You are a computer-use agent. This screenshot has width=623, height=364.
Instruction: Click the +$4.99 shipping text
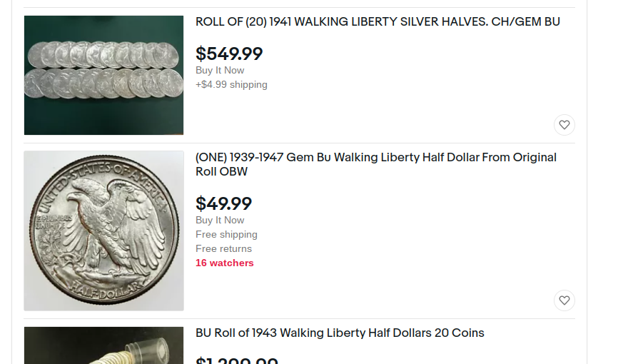point(231,84)
